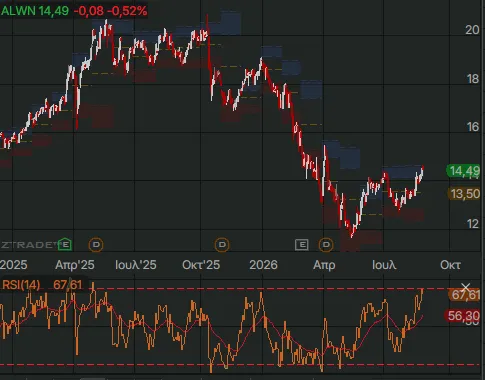
Task: Click the ZTRADE watermark logo
Action: click(x=29, y=245)
